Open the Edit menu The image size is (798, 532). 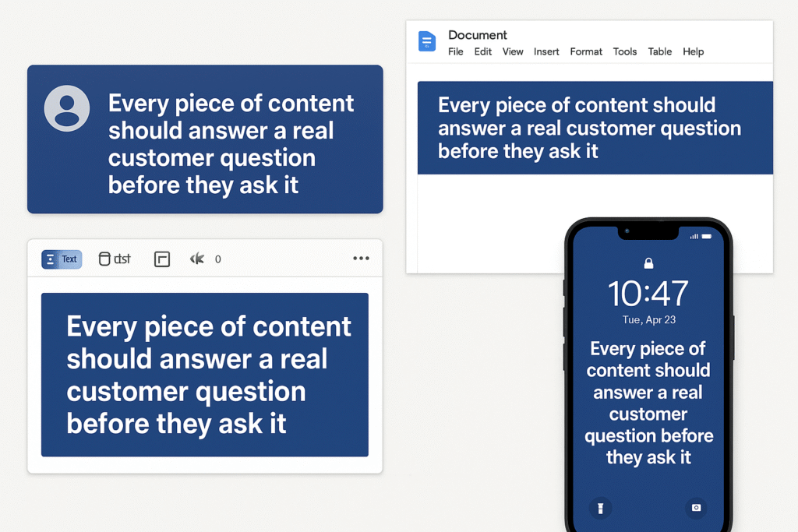coord(483,52)
